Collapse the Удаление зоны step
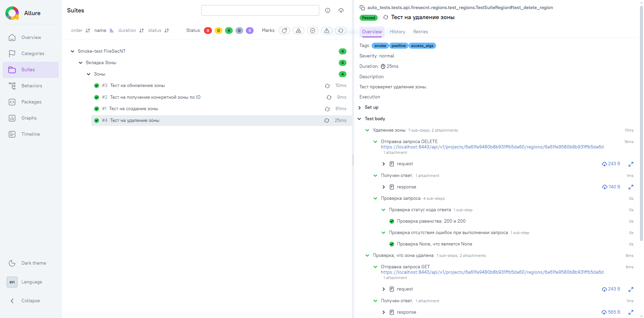The height and width of the screenshot is (318, 644). (x=367, y=130)
